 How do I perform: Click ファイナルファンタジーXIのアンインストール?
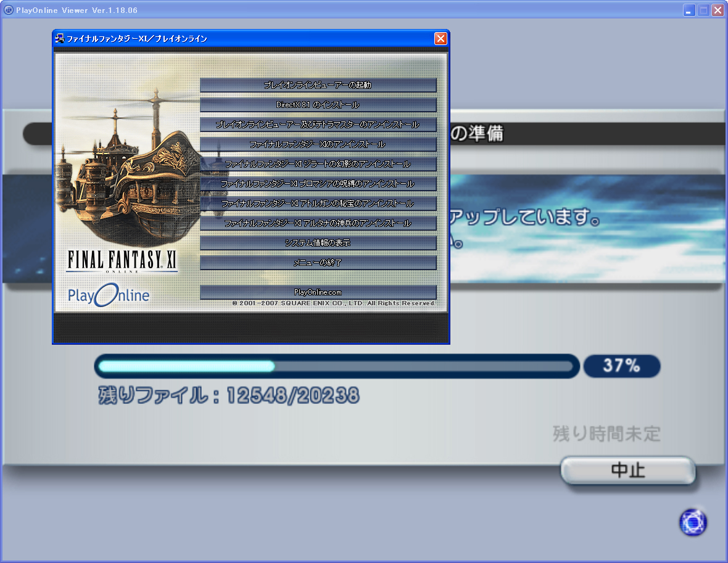click(318, 144)
